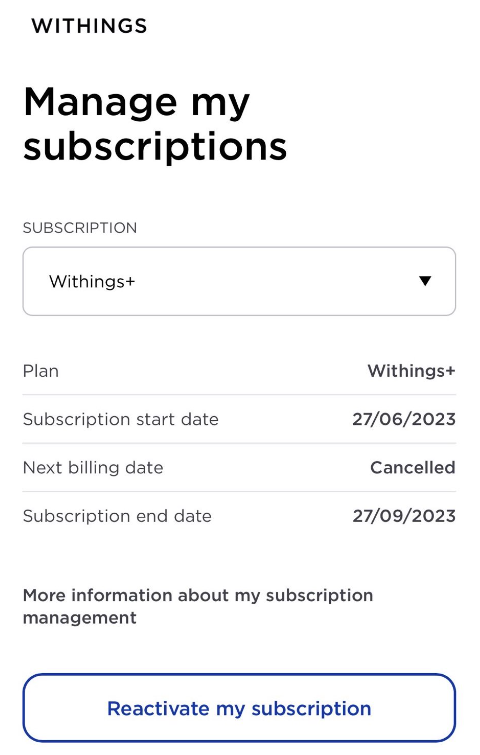The image size is (480, 755).
Task: Select the Manage my subscriptions heading
Action: pos(155,124)
